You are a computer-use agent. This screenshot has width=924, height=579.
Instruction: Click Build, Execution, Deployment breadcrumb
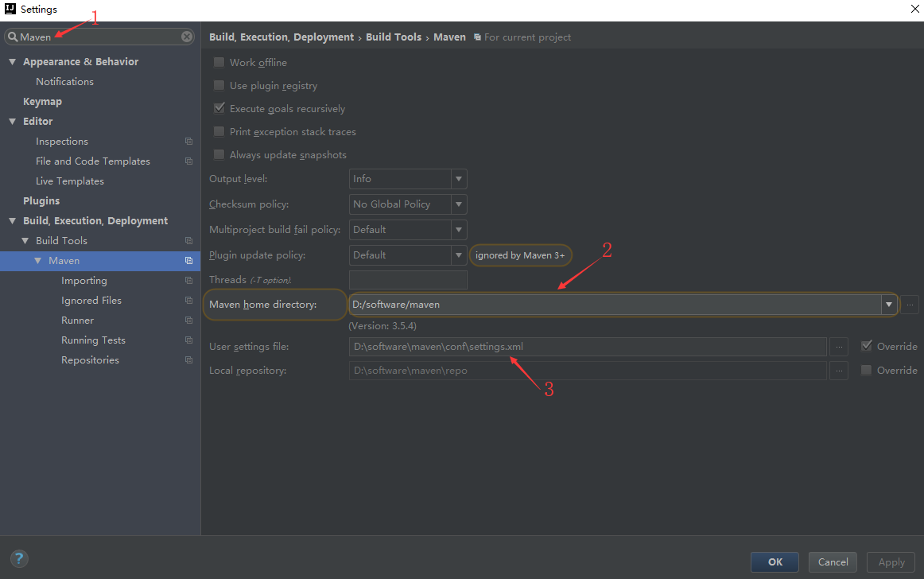pyautogui.click(x=281, y=37)
